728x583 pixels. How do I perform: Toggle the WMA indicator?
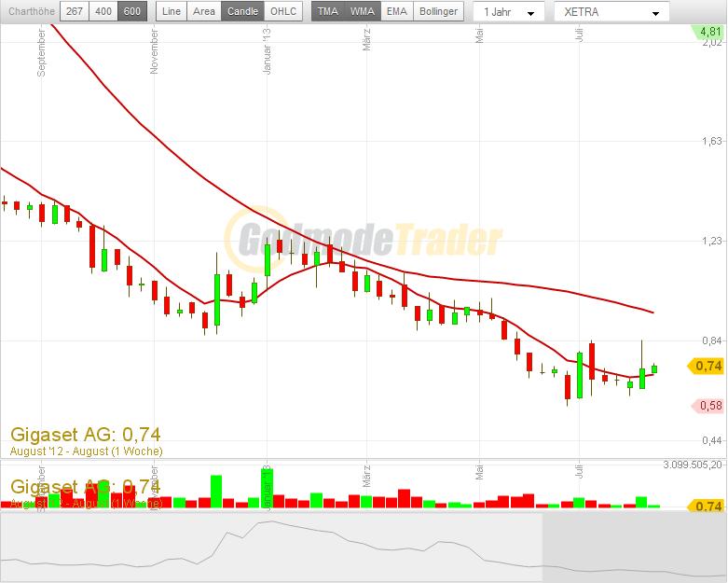tap(363, 11)
